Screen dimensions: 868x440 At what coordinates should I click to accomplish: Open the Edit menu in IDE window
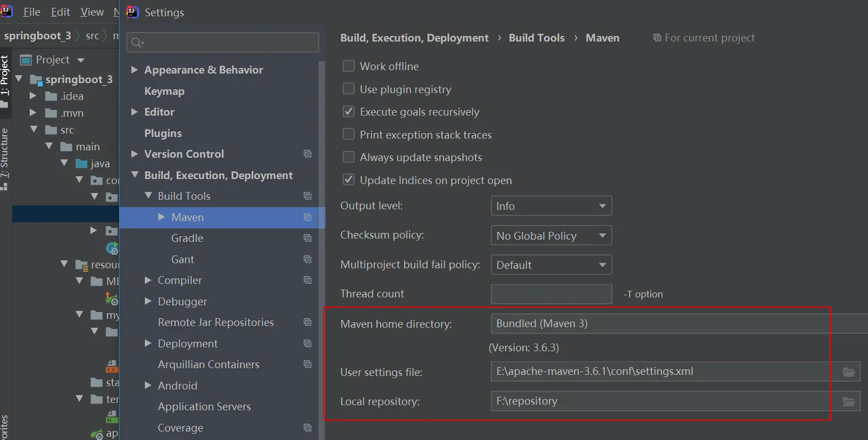tap(60, 12)
